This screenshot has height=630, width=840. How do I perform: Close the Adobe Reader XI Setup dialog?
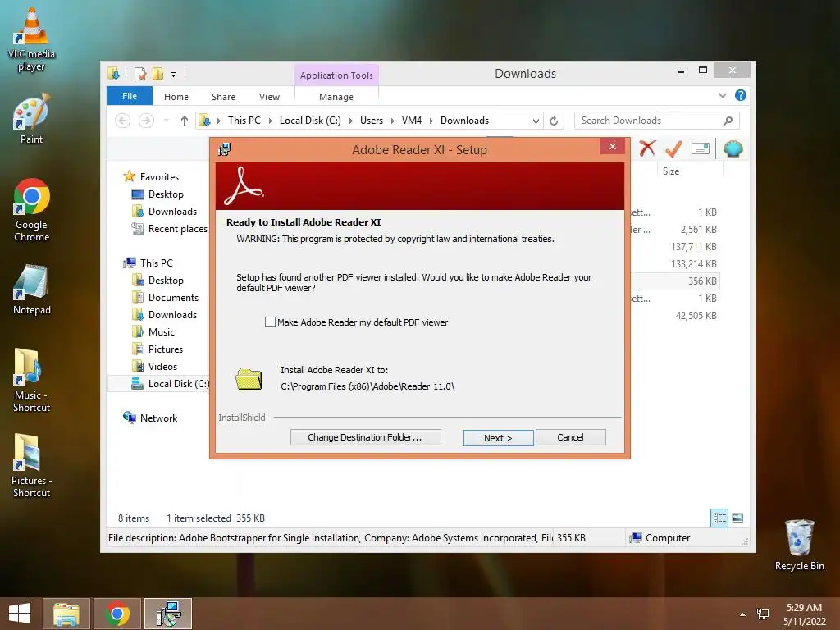(x=612, y=146)
